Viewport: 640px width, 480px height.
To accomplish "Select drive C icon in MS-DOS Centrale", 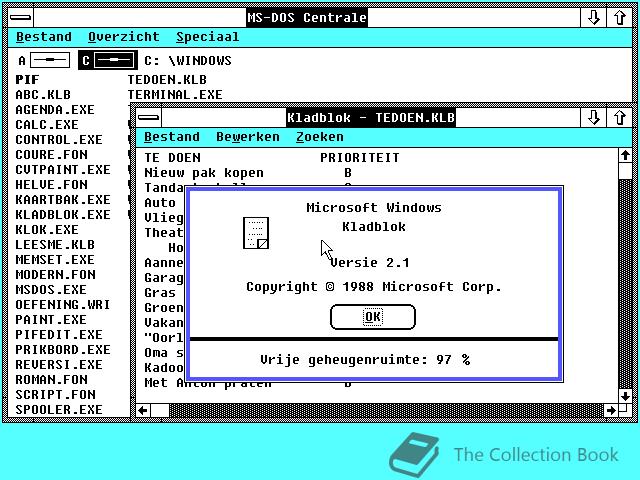I will [108, 60].
